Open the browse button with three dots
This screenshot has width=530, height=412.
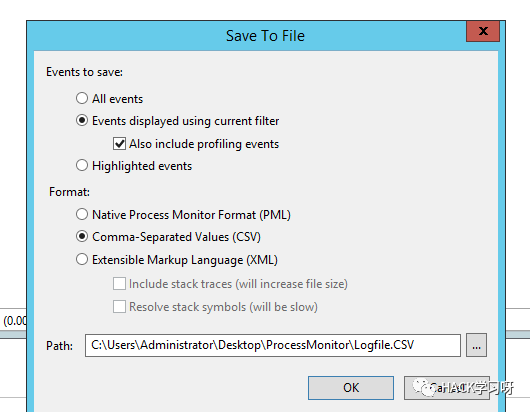(x=476, y=345)
